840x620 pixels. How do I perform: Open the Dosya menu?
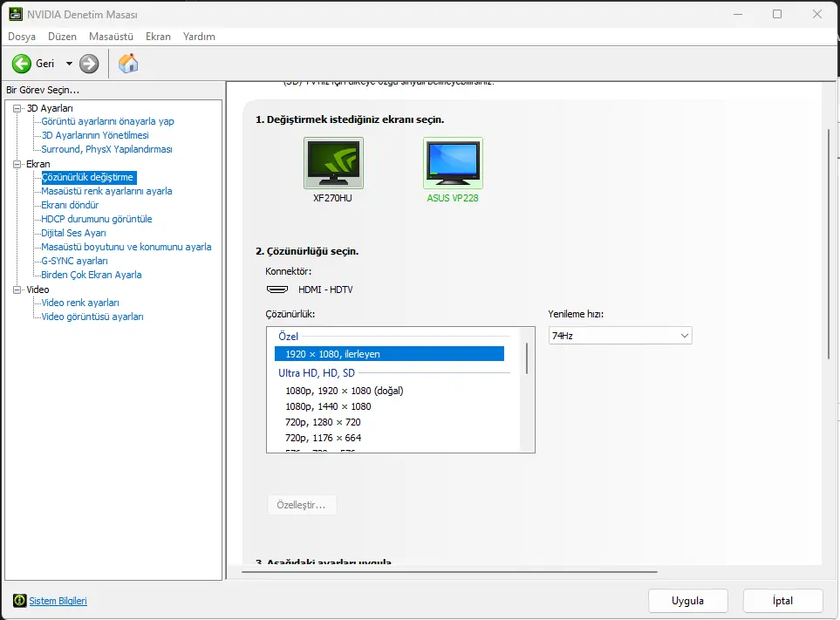pos(22,37)
